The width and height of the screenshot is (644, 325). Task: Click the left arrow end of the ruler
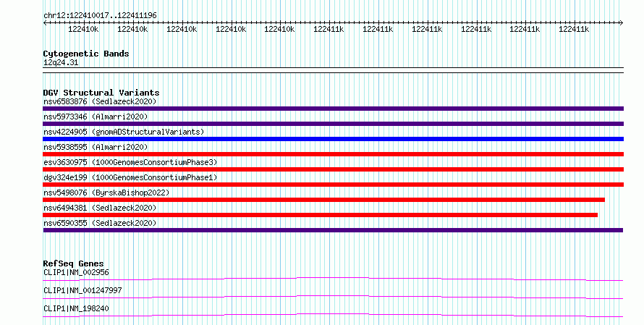45,23
